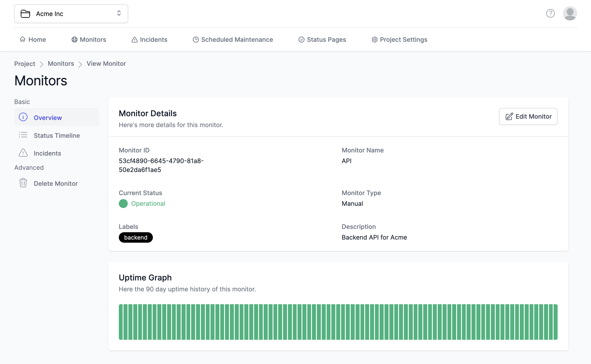This screenshot has width=591, height=364.
Task: Click the Status Timeline list icon
Action: (x=23, y=135)
